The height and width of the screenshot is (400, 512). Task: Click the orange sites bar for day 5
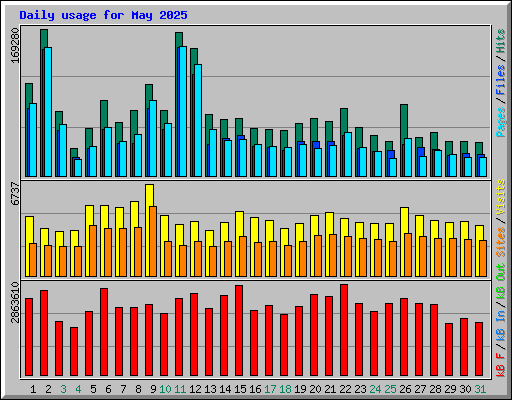point(93,251)
